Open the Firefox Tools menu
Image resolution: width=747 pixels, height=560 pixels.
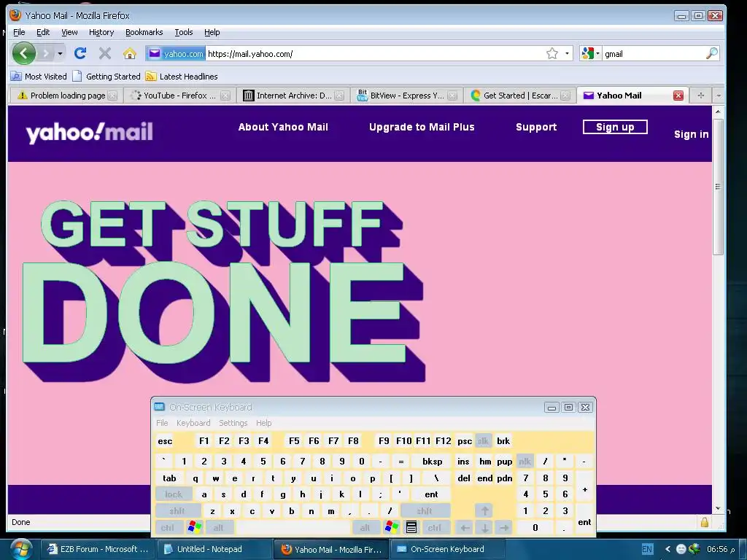[183, 32]
